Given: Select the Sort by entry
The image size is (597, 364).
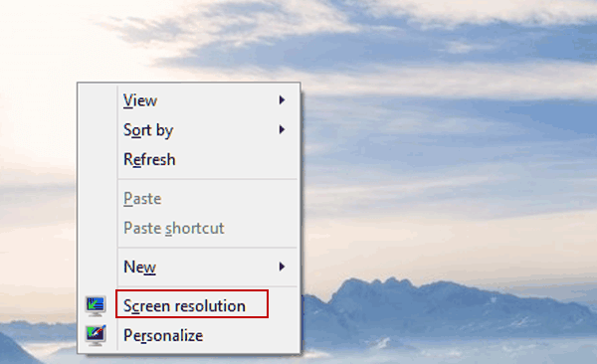Looking at the screenshot, I should 148,130.
